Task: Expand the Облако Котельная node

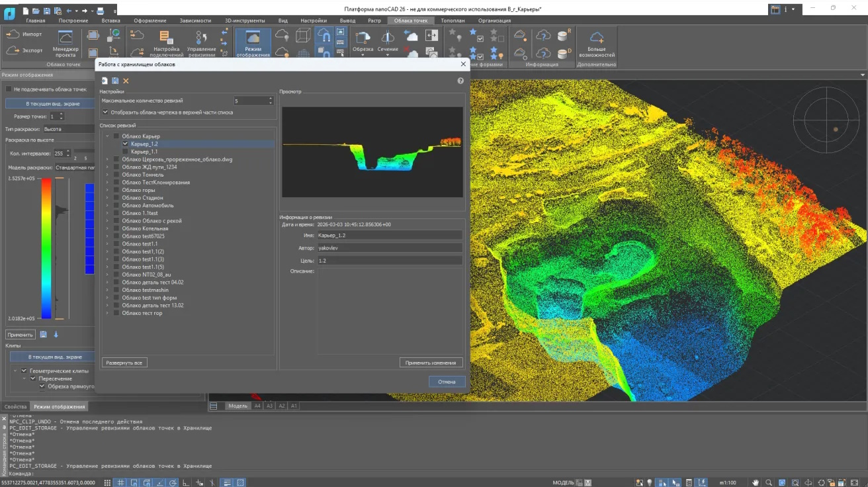Action: (107, 229)
